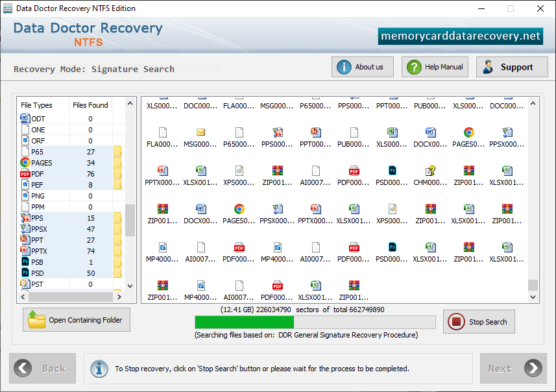This screenshot has width=556, height=392.
Task: Select the PPTX file type icon
Action: (25, 251)
